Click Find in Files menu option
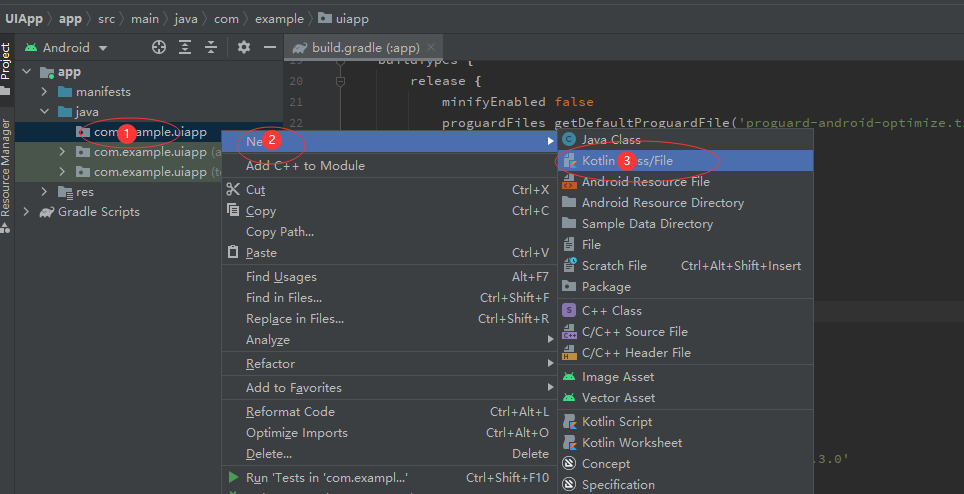964x494 pixels. (283, 298)
